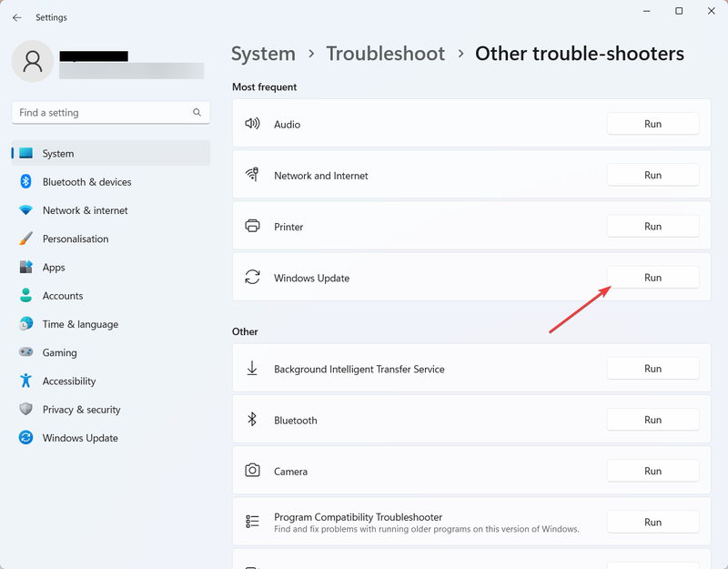728x569 pixels.
Task: Run the Program Compatibility Troubleshooter
Action: click(x=652, y=522)
